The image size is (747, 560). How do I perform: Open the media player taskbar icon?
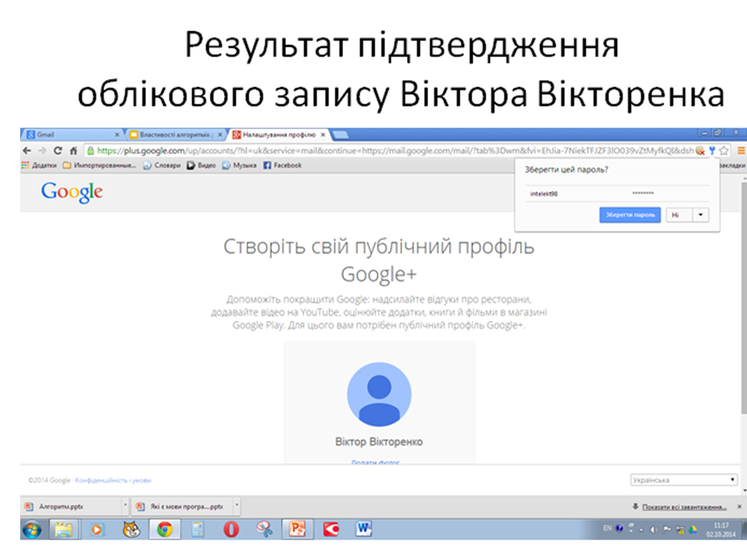click(97, 530)
